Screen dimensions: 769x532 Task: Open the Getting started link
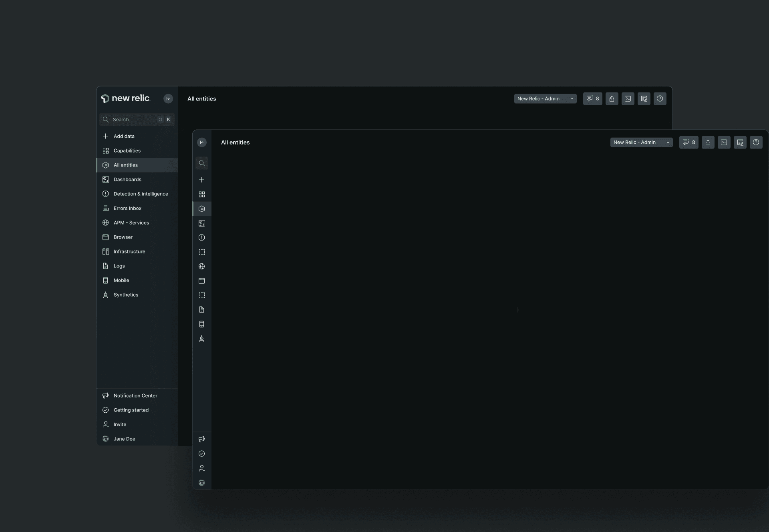pyautogui.click(x=131, y=410)
